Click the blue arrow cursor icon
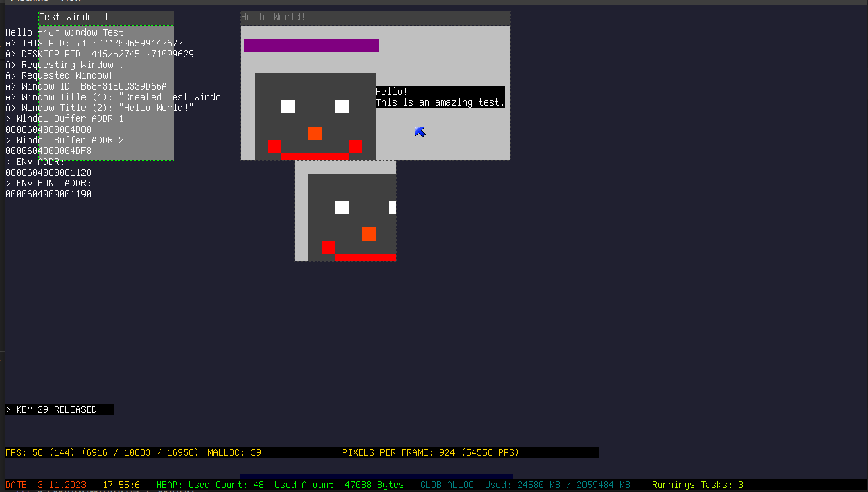The height and width of the screenshot is (492, 868). 420,132
